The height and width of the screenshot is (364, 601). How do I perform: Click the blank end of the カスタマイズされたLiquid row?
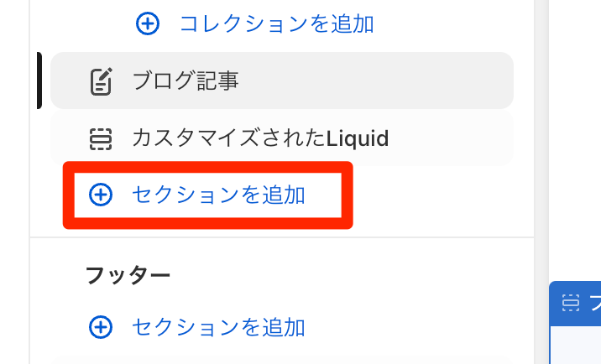coord(452,138)
